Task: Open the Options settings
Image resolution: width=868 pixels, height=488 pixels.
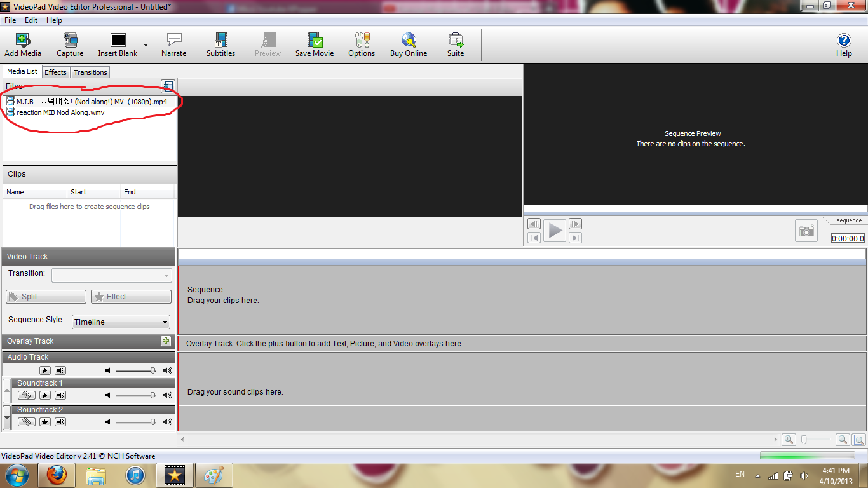Action: pyautogui.click(x=362, y=45)
